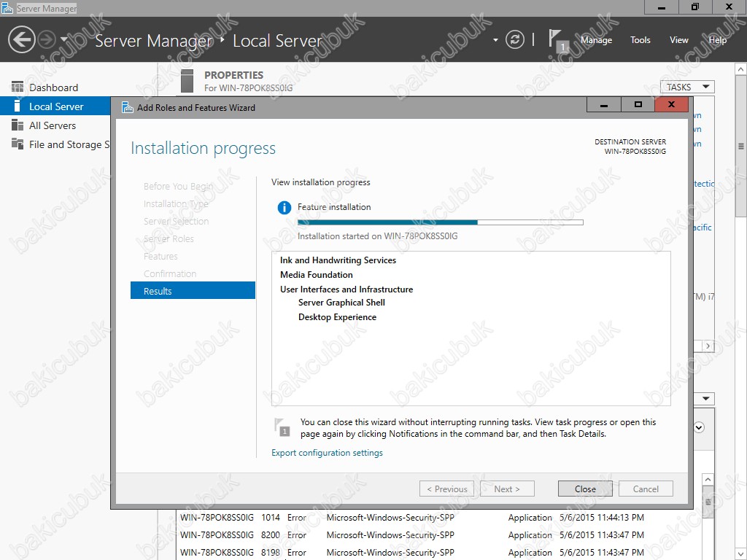The image size is (747, 560).
Task: Select the Features step in wizard
Action: (160, 256)
